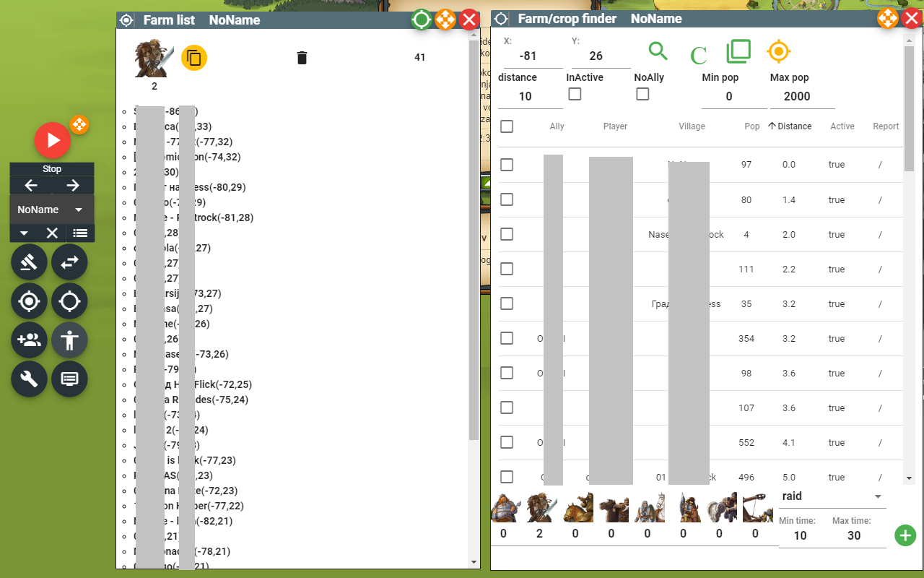Viewport: 924px width, 578px height.
Task: Open the add-group people tool
Action: [29, 340]
